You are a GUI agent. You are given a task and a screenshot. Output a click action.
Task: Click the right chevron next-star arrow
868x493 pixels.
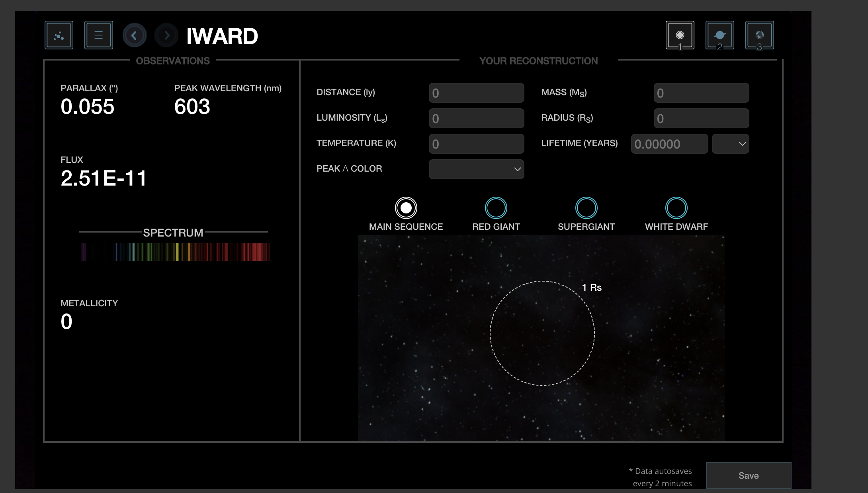(166, 35)
